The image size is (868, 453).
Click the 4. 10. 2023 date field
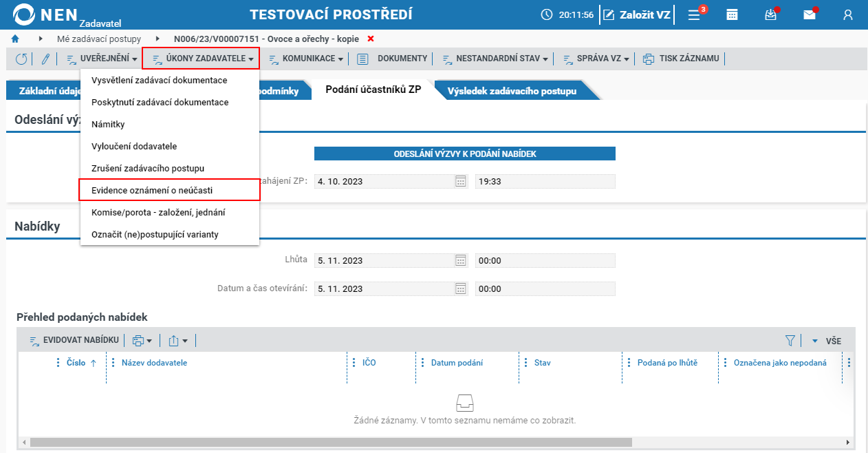(x=391, y=182)
